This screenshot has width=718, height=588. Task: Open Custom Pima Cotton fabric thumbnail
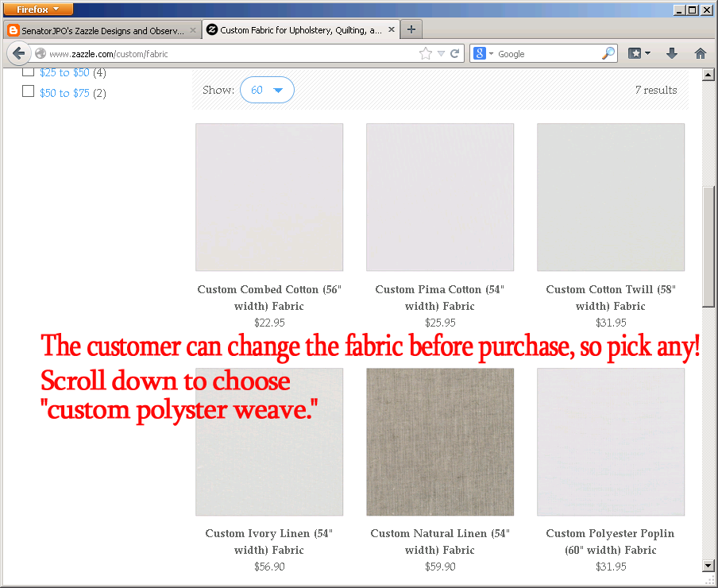click(x=440, y=197)
